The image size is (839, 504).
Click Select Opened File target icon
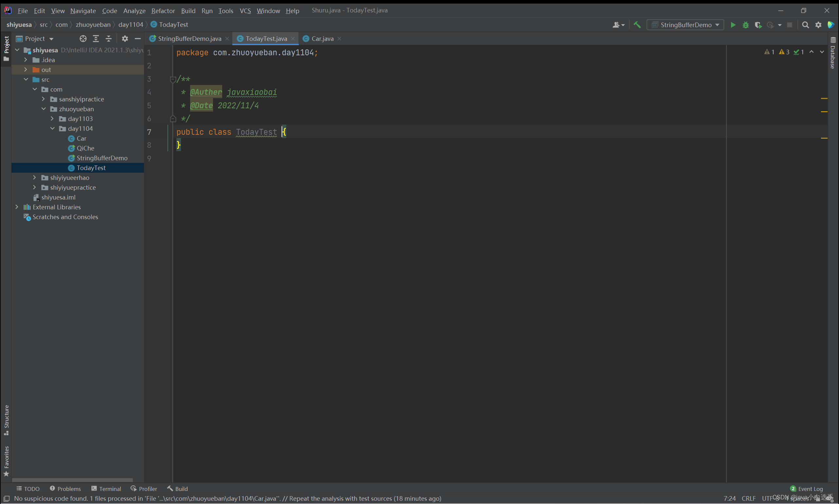pos(83,39)
